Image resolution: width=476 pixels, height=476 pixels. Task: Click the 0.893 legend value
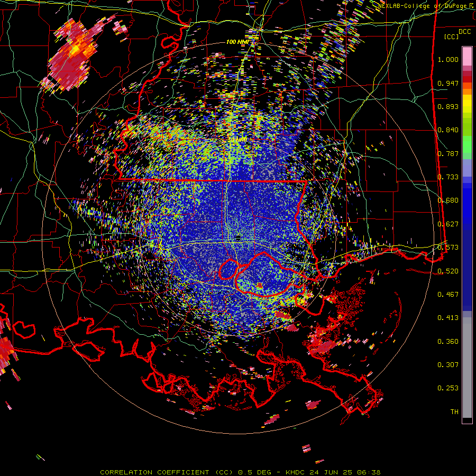[x=448, y=106]
